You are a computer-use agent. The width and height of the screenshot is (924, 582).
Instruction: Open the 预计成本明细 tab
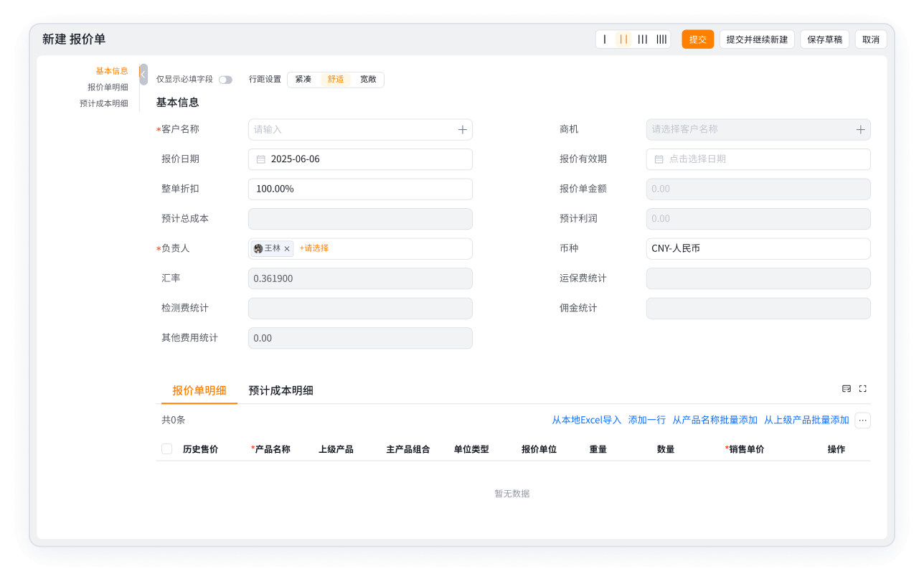point(281,390)
